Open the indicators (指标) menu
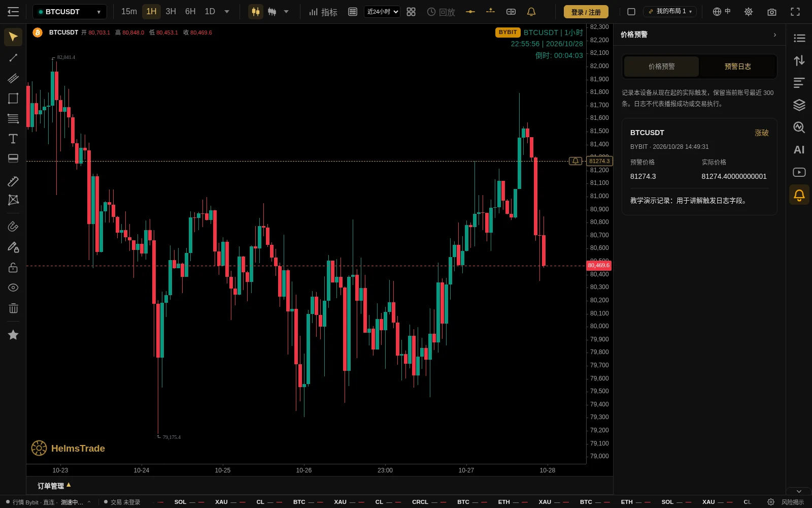Viewport: 812px width, 508px height. tap(323, 12)
